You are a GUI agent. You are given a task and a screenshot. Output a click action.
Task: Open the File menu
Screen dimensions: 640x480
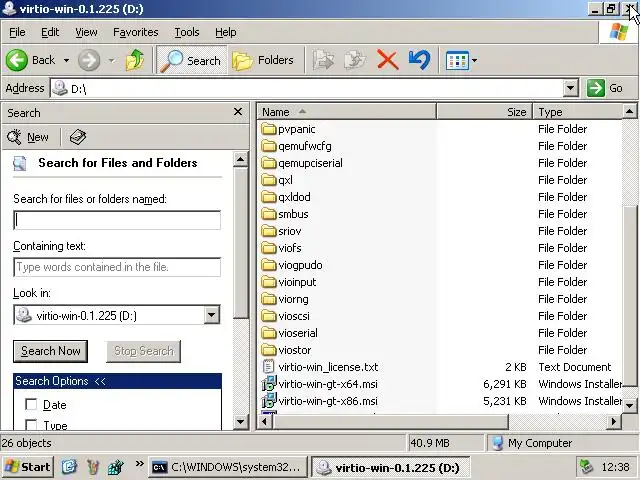[x=17, y=32]
